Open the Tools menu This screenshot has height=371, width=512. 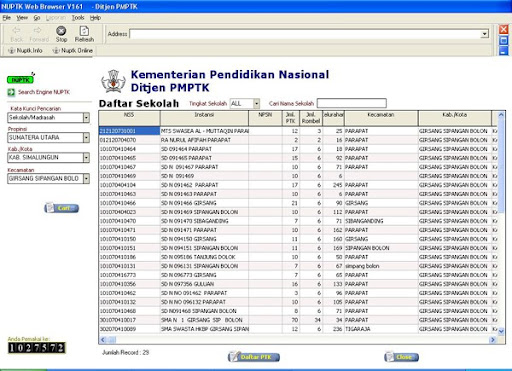pos(78,18)
